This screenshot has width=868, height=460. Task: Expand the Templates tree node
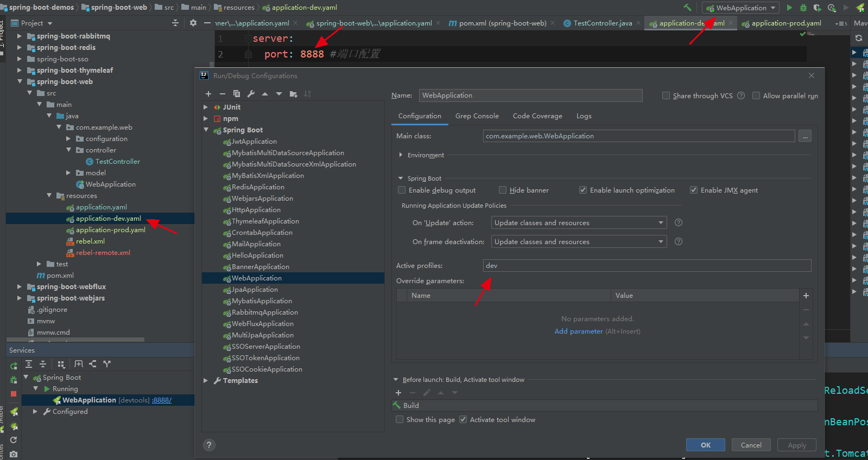(x=206, y=381)
